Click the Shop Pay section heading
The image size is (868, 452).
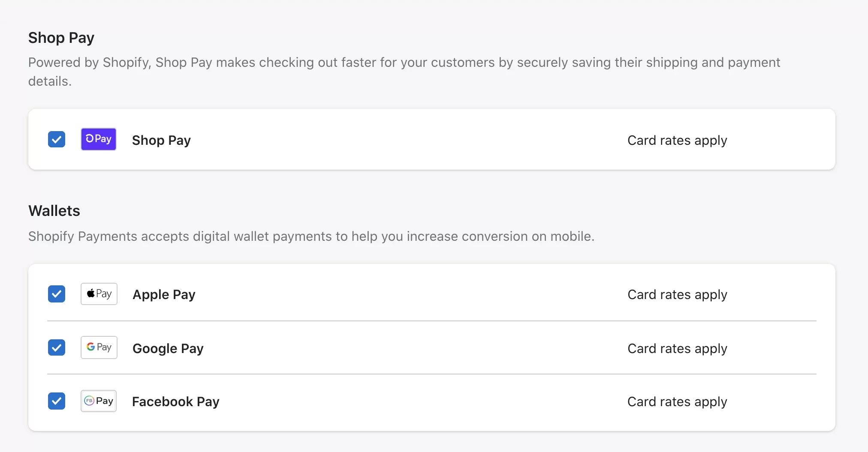61,38
